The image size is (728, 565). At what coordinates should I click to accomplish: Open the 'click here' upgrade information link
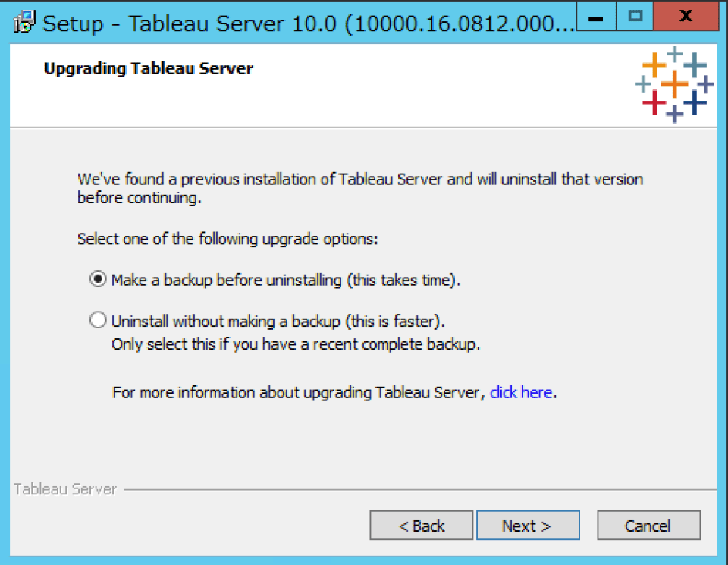click(521, 392)
